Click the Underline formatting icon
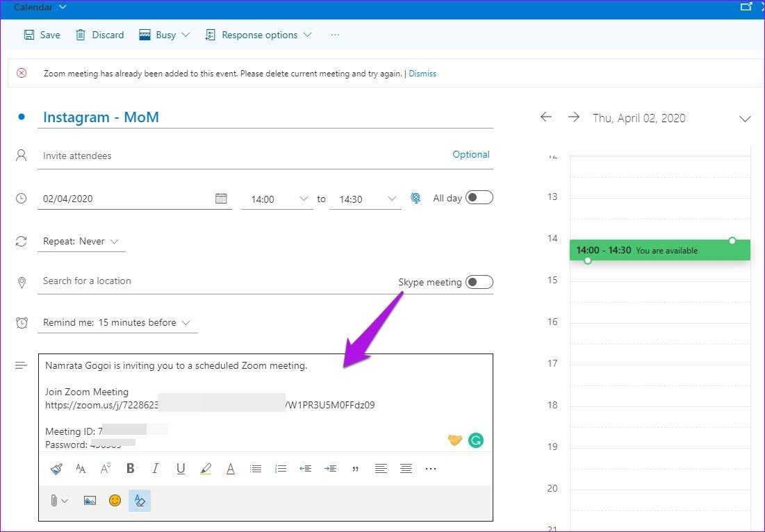765x532 pixels. point(181,469)
